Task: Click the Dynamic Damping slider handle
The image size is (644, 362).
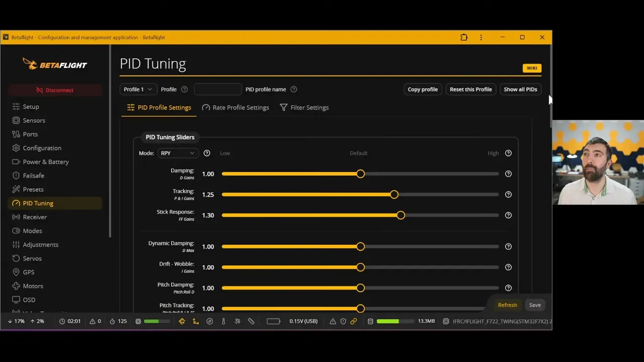Action: pos(360,247)
